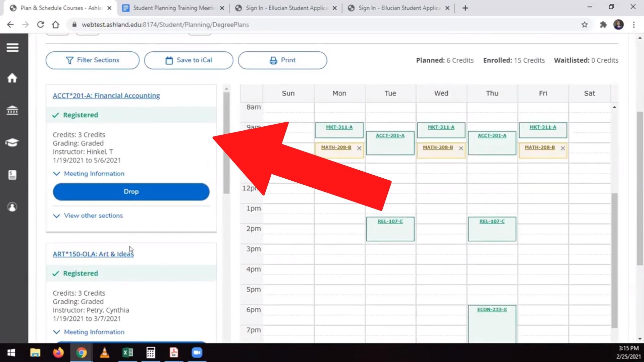This screenshot has width=644, height=362.
Task: Bookmark this page with the star icon
Action: coord(584,24)
